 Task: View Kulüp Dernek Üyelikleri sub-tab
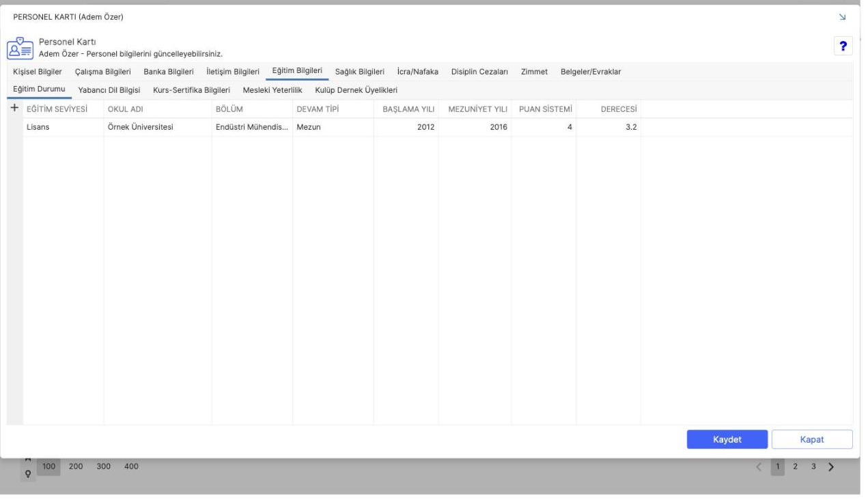click(356, 90)
